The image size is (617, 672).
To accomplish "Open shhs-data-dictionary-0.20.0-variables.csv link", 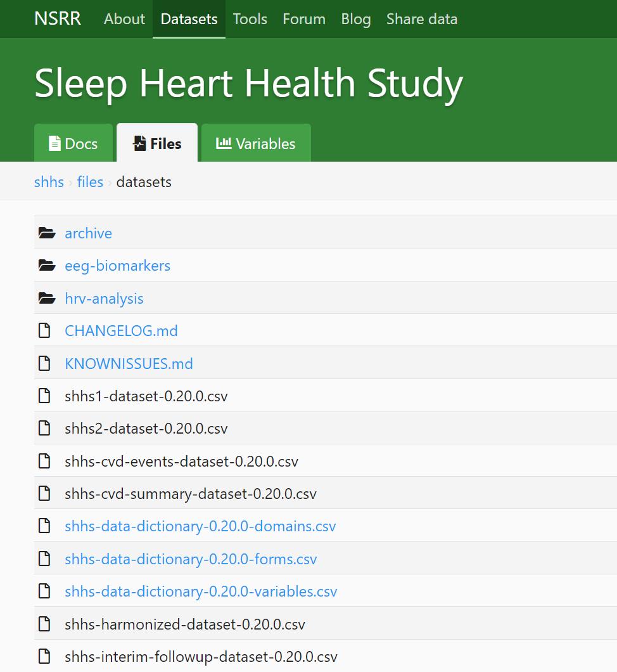I will [201, 591].
